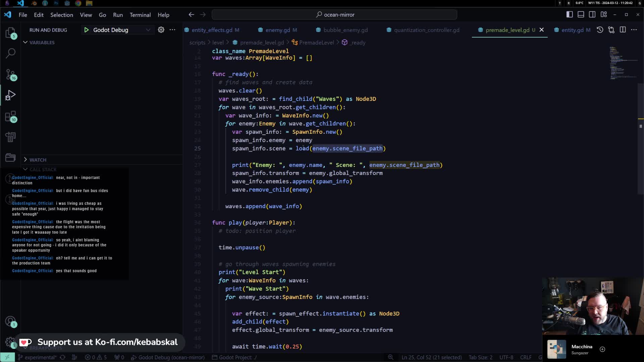Open editor more actions ellipsis
This screenshot has height=362, width=644.
coord(634,30)
